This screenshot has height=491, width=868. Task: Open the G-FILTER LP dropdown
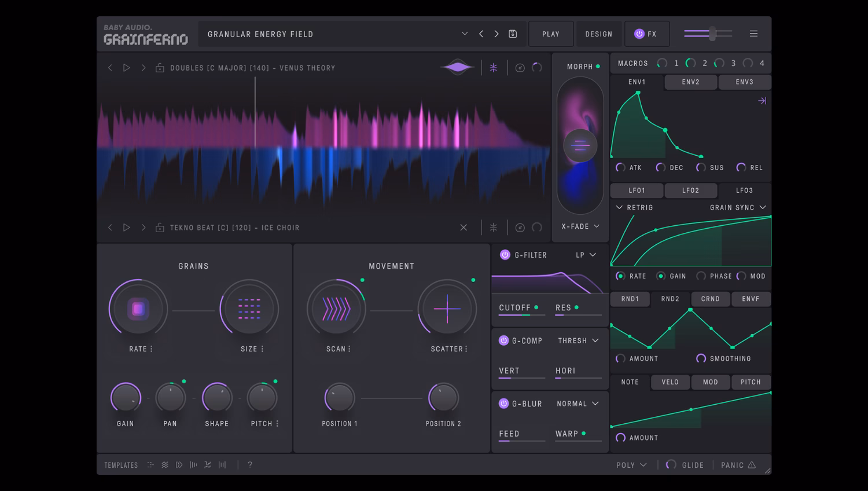586,255
